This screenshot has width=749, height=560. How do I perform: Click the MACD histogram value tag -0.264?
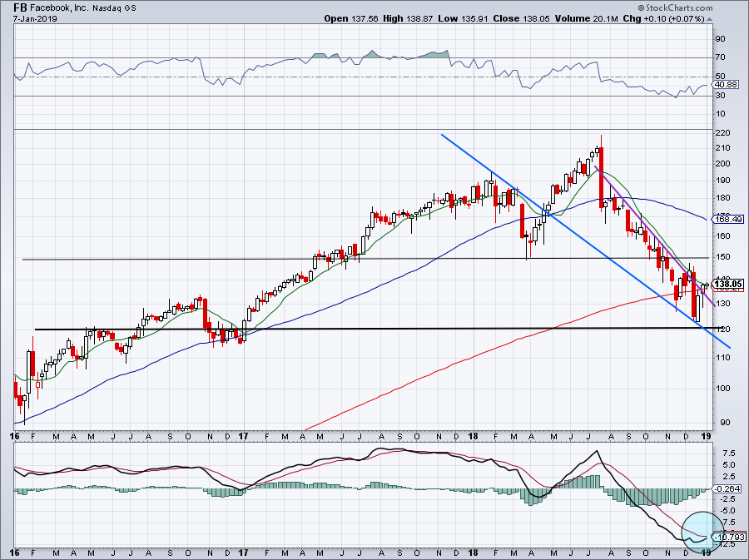pos(728,488)
